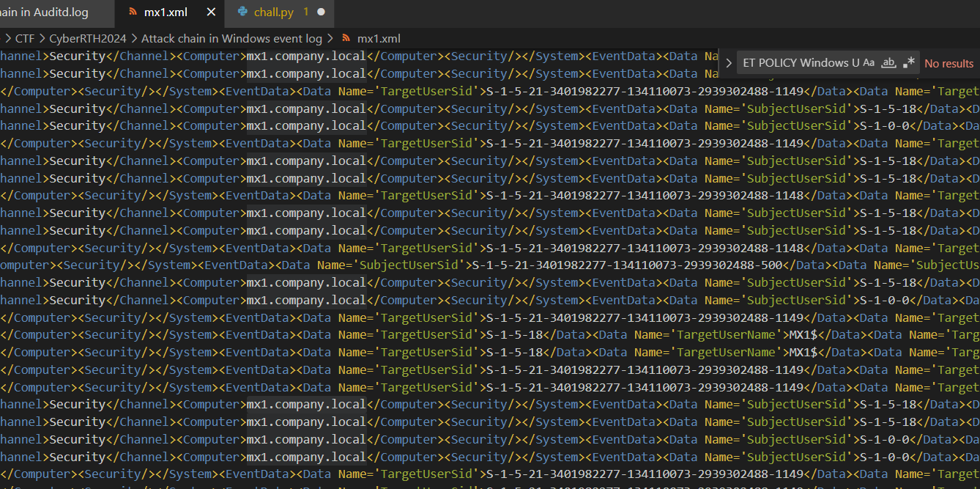Click the mx1.xml tab label
Screen dimensions: 980x489
[166, 12]
